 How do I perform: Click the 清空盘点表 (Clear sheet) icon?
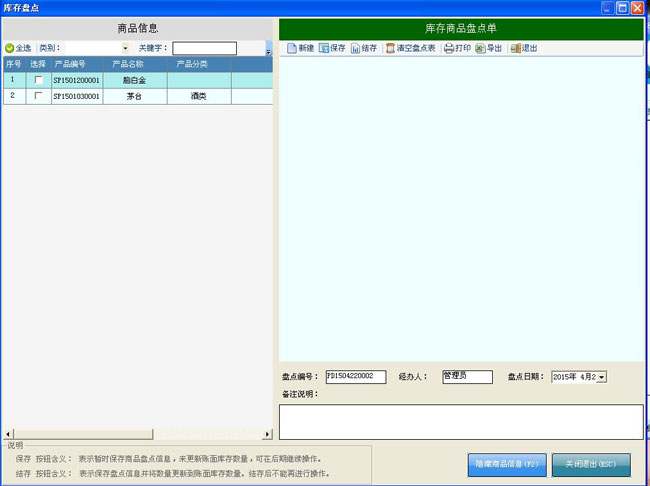click(x=391, y=48)
